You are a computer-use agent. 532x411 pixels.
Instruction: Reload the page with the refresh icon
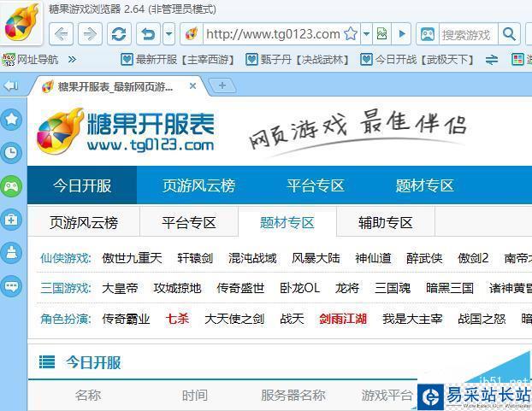coord(119,34)
